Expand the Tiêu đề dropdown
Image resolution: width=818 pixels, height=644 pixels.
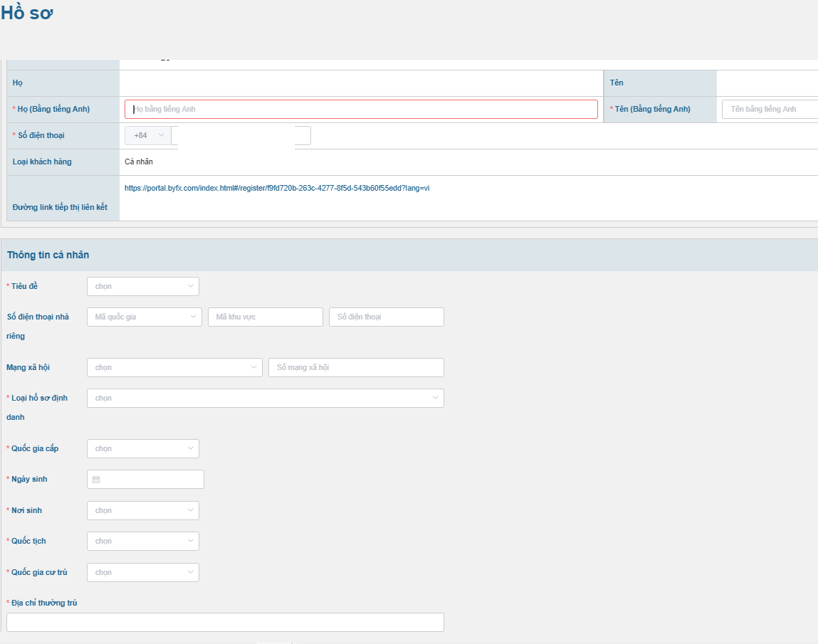click(x=143, y=286)
